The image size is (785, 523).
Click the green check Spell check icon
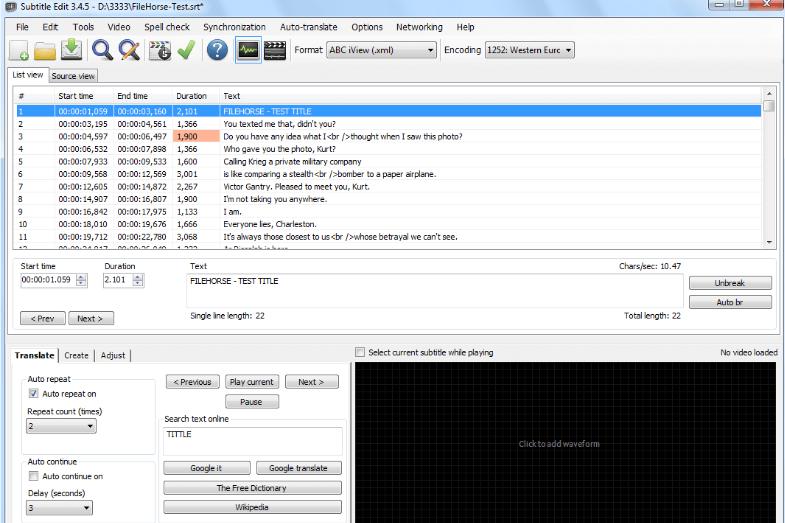[x=187, y=50]
